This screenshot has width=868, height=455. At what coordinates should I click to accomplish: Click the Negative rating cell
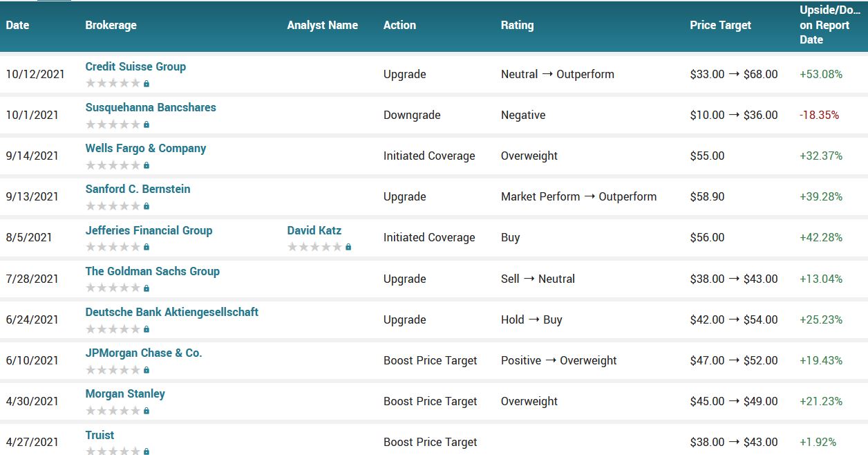coord(523,115)
